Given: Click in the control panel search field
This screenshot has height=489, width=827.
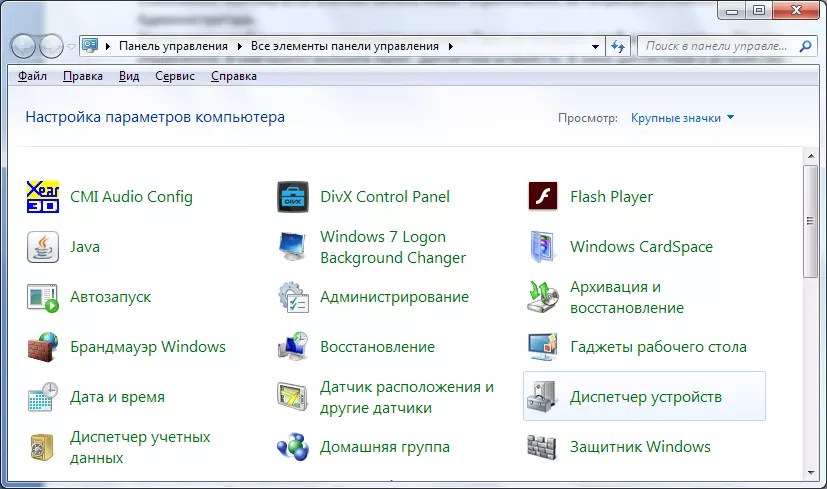Looking at the screenshot, I should pos(715,46).
